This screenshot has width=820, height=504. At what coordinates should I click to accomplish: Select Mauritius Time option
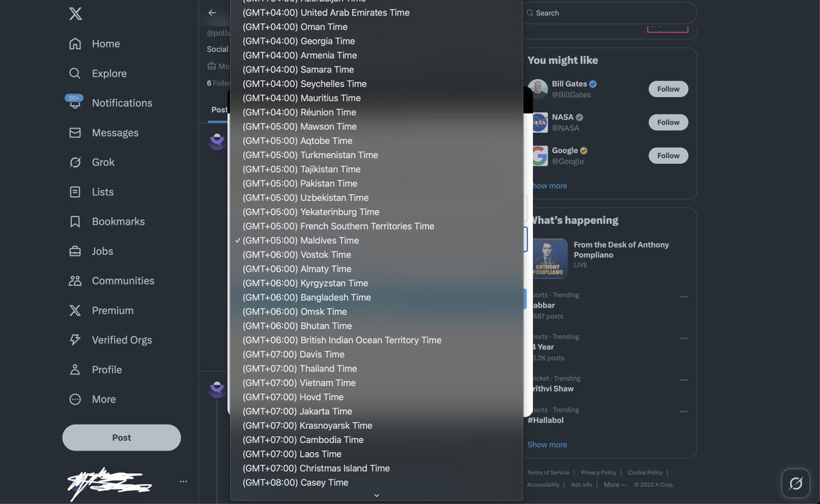point(377,98)
